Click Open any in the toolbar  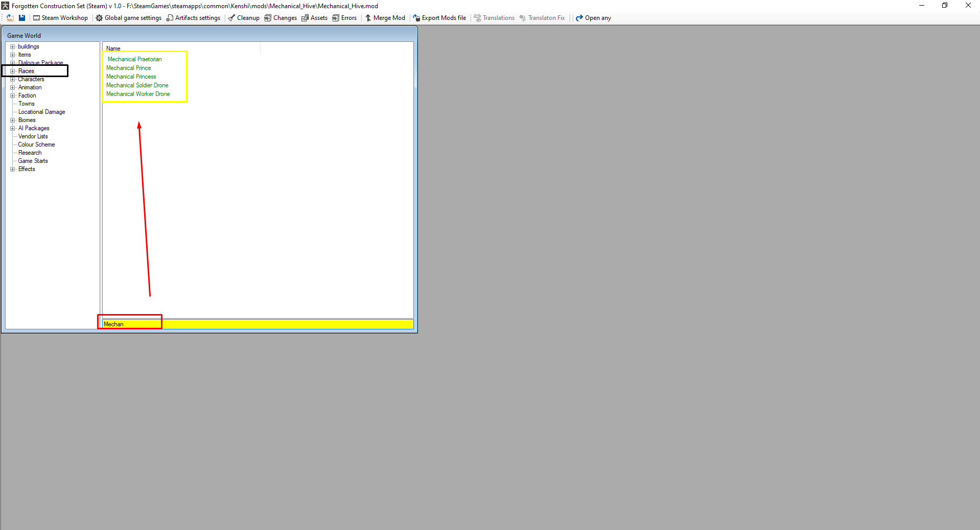click(593, 18)
